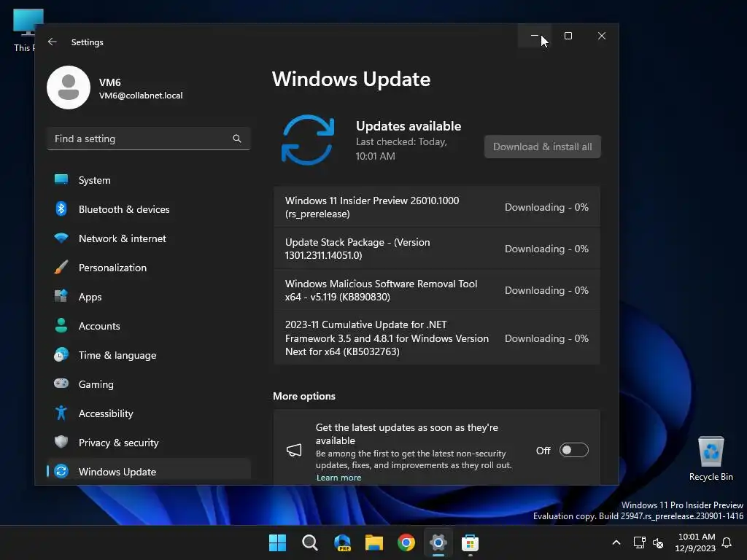747x560 pixels.
Task: Click the back arrow in Settings
Action: pos(53,42)
